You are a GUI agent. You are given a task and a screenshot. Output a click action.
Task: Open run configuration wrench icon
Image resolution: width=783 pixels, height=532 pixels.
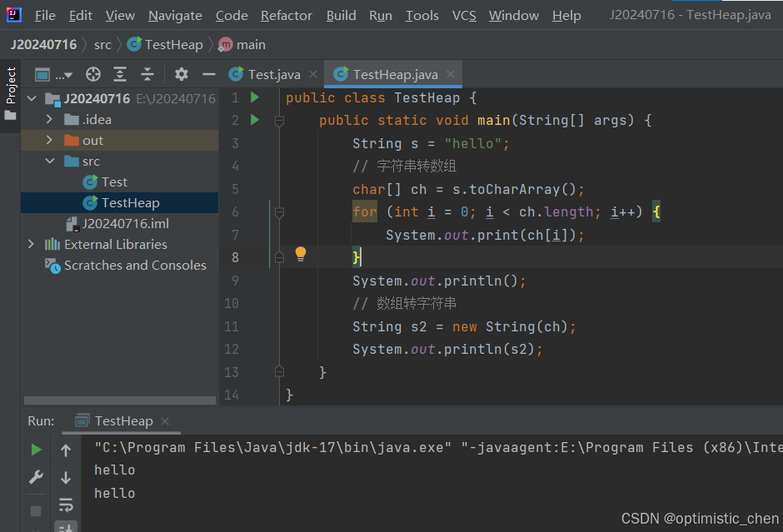click(36, 478)
